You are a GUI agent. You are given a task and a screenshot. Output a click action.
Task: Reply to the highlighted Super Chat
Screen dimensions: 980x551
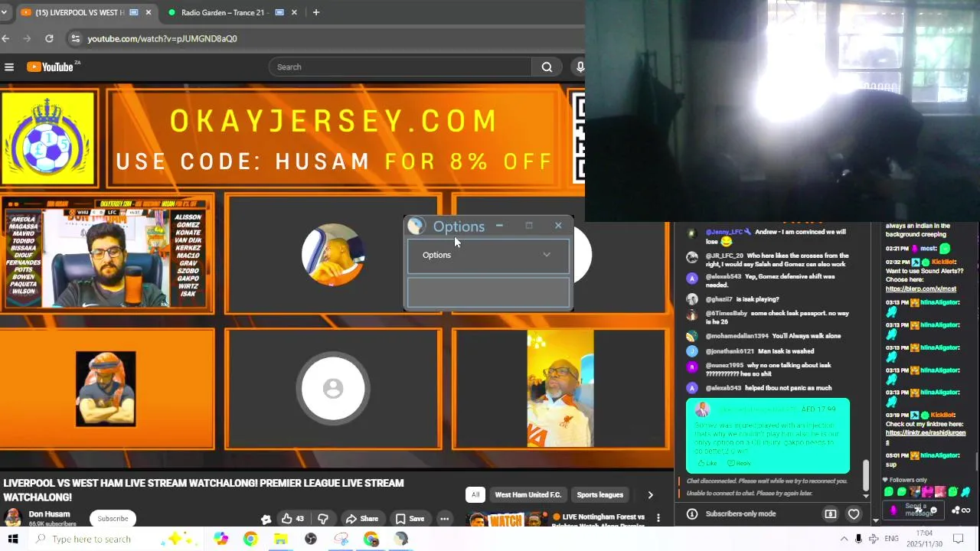click(740, 463)
